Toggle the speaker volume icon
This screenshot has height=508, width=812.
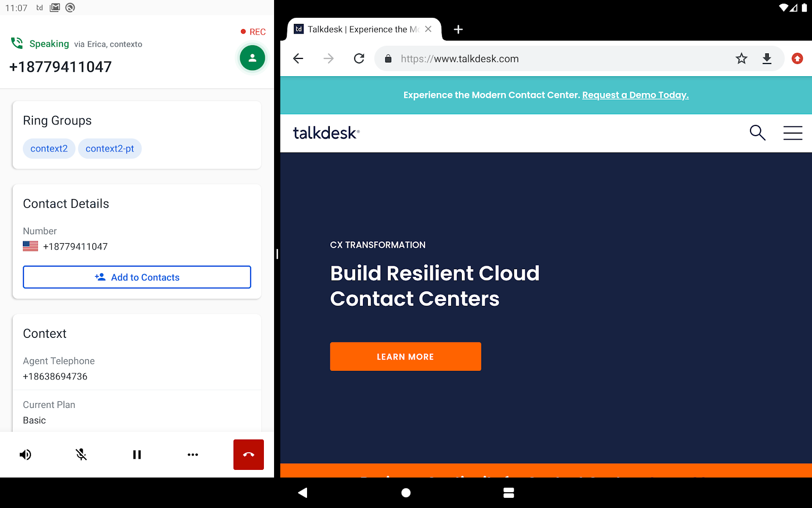tap(25, 455)
